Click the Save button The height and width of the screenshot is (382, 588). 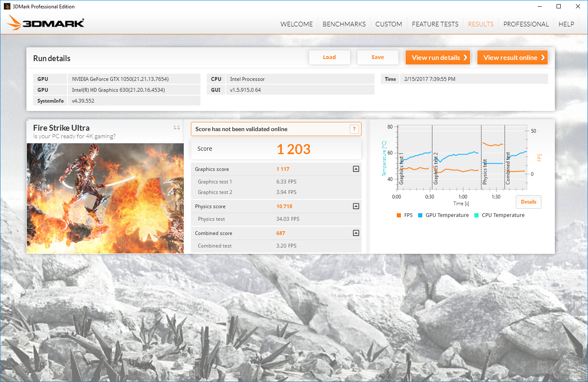click(x=378, y=57)
